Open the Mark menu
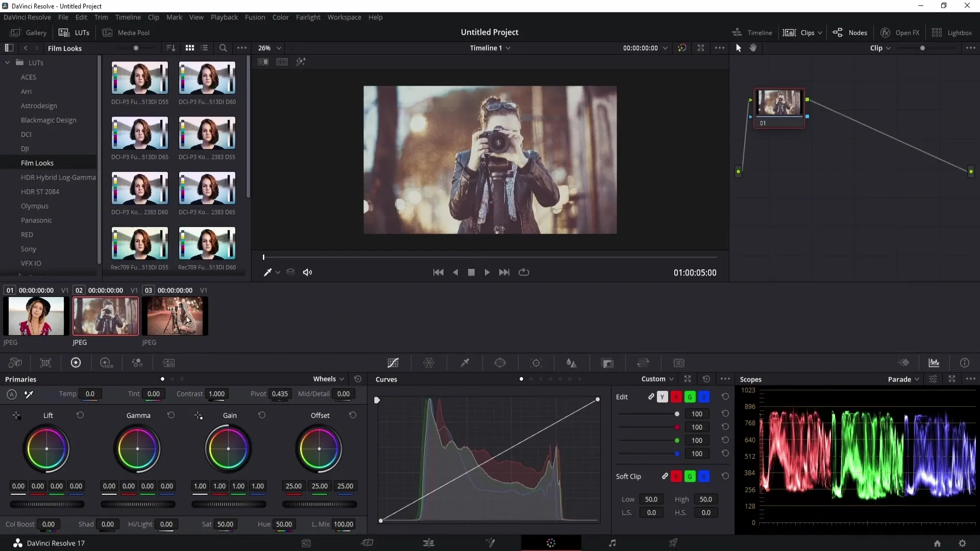This screenshot has width=980, height=551. tap(174, 17)
